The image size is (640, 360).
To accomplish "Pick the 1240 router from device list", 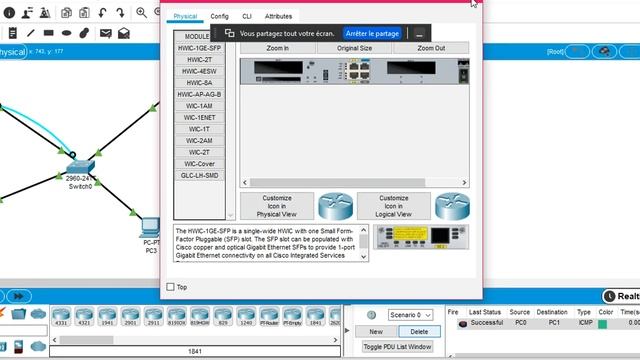I will pyautogui.click(x=246, y=316).
